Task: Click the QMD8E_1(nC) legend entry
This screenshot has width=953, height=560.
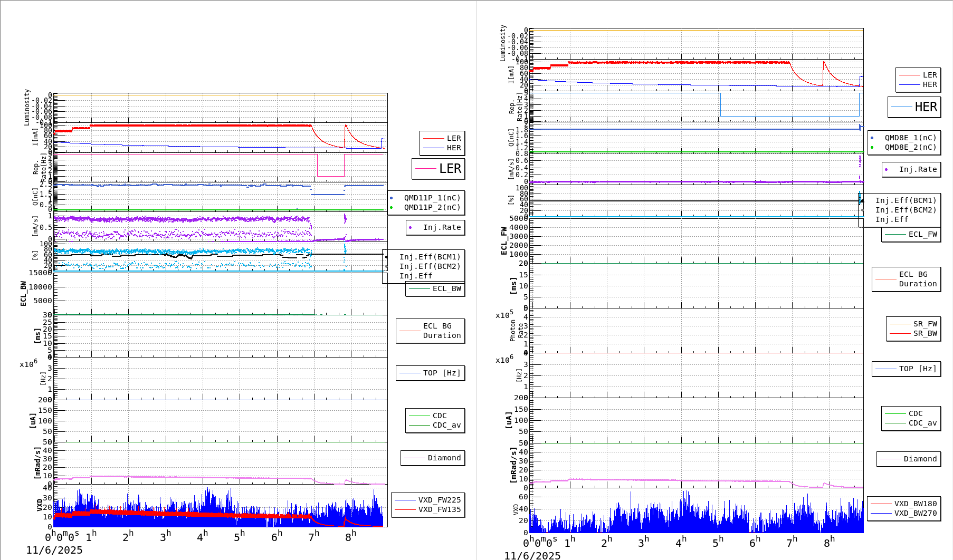Action: pyautogui.click(x=910, y=138)
